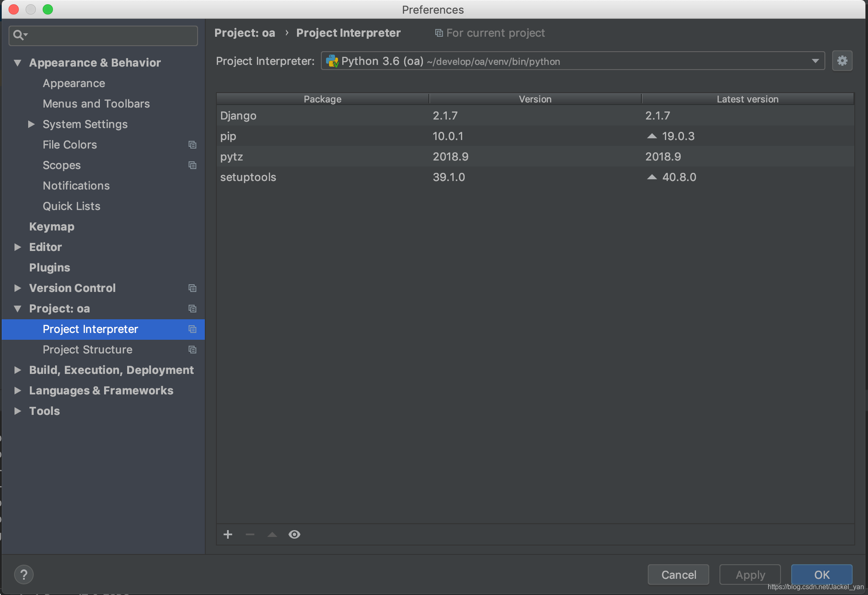The width and height of the screenshot is (868, 595).
Task: Select the pip package row
Action: (535, 136)
